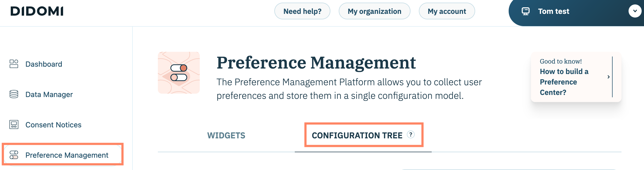Click the question mark help icon beside Configuration Tree
644x170 pixels.
(411, 135)
